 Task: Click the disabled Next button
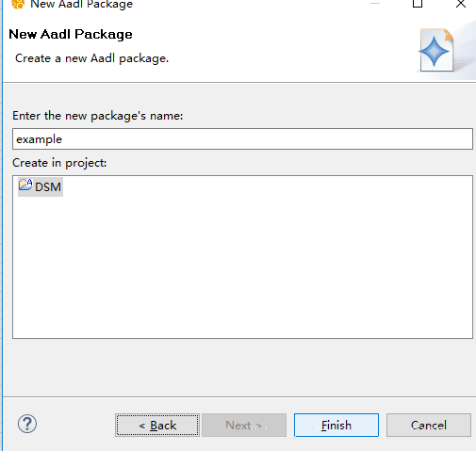244,426
